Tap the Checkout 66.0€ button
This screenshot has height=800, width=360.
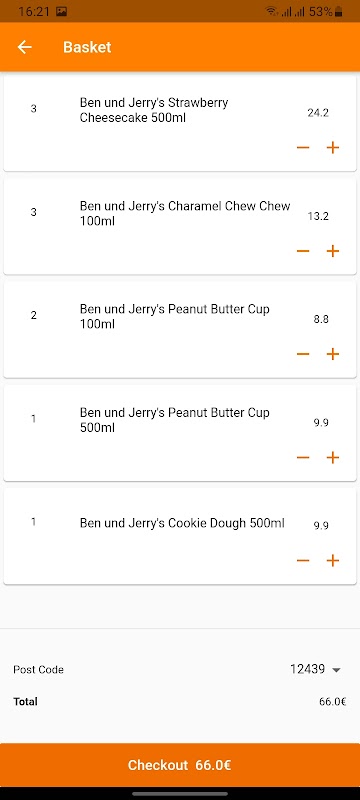click(180, 765)
